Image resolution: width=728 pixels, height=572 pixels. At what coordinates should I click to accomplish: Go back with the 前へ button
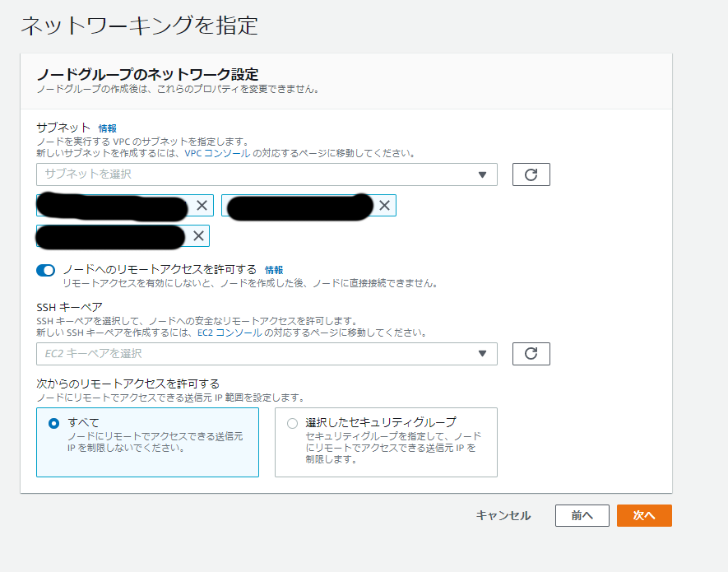(582, 516)
